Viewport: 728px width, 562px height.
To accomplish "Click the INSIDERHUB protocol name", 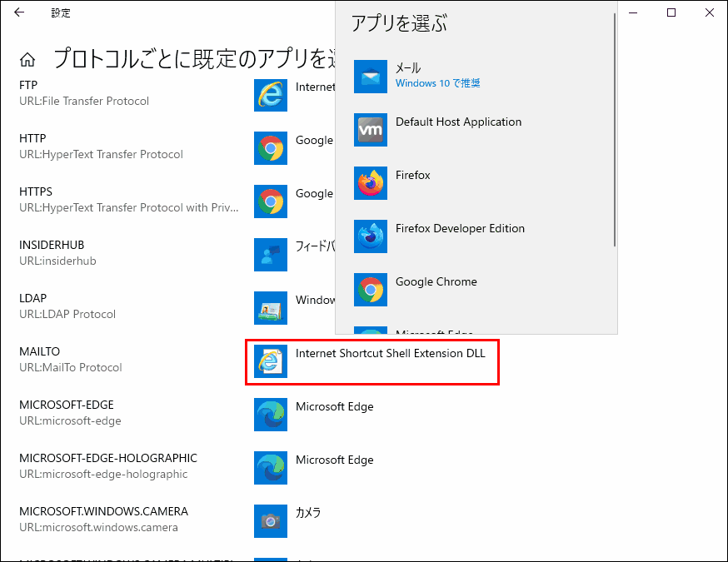I will pyautogui.click(x=52, y=245).
